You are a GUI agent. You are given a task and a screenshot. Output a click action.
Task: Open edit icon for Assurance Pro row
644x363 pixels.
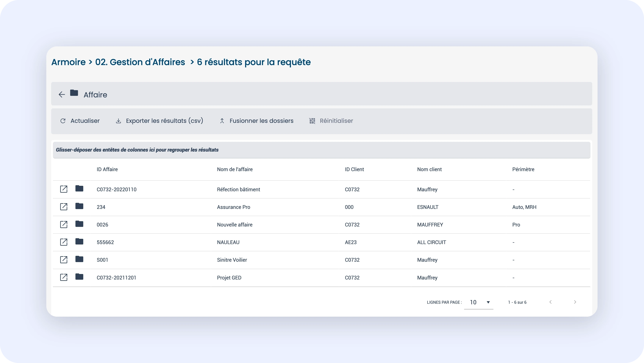64,207
